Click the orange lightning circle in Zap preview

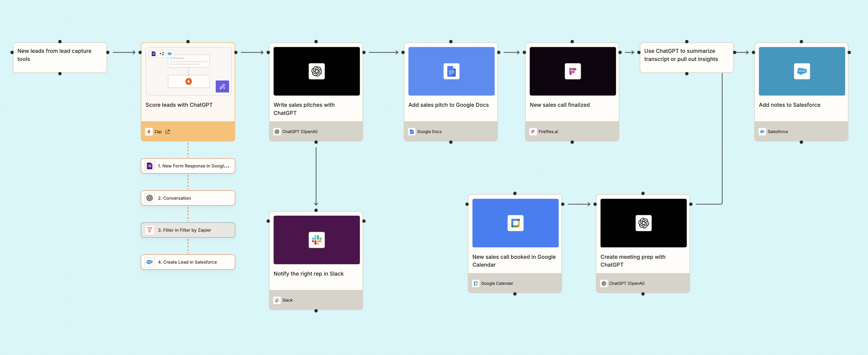(x=189, y=81)
